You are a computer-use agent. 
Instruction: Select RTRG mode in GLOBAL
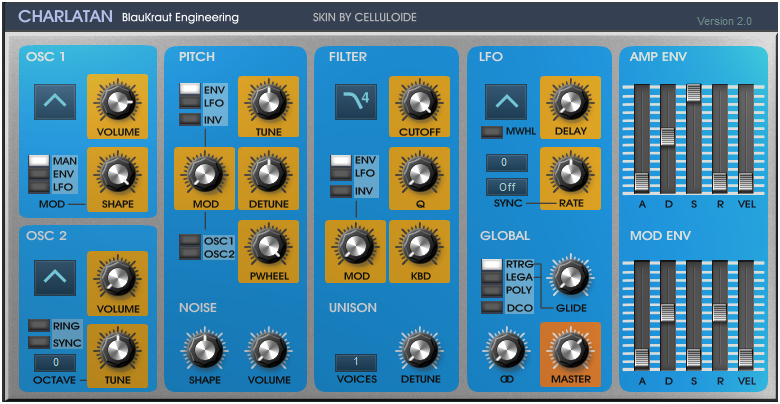(491, 264)
